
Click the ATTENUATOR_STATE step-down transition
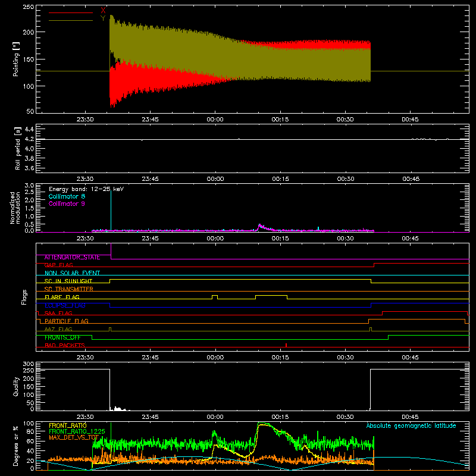point(111,251)
